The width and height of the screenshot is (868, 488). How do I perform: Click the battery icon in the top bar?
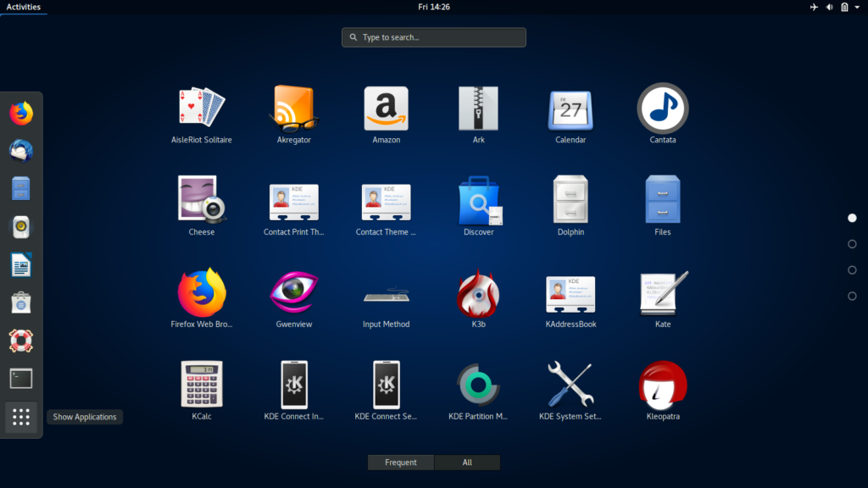coord(844,7)
